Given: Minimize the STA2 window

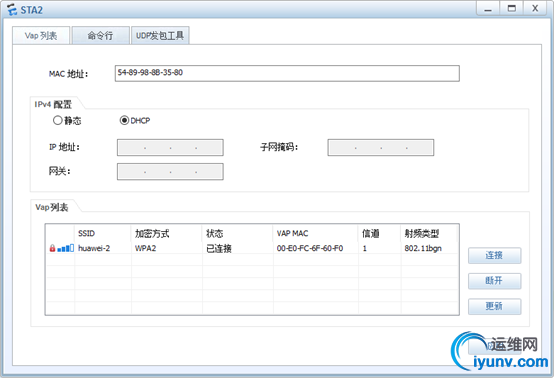Looking at the screenshot, I should pyautogui.click(x=488, y=8).
